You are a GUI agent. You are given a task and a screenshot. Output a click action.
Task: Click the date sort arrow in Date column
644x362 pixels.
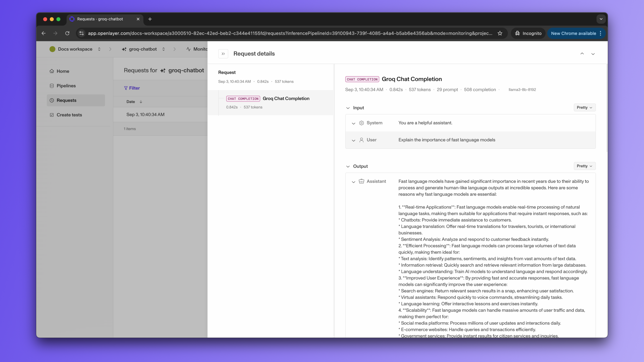[x=141, y=102]
